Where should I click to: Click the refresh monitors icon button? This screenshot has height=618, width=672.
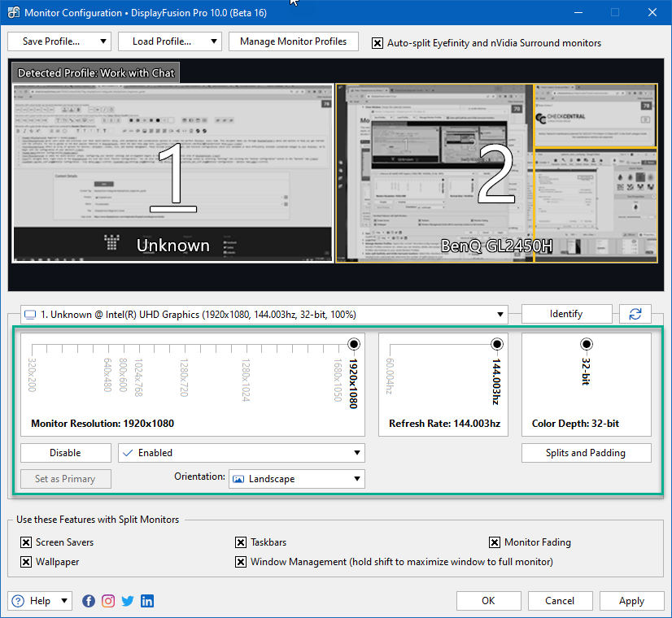tap(635, 314)
